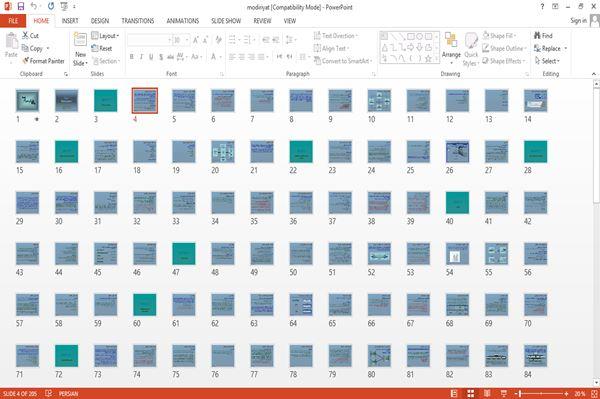Screen dimensions: 600x399
Task: Toggle Align Right paragraph
Action: coord(251,57)
